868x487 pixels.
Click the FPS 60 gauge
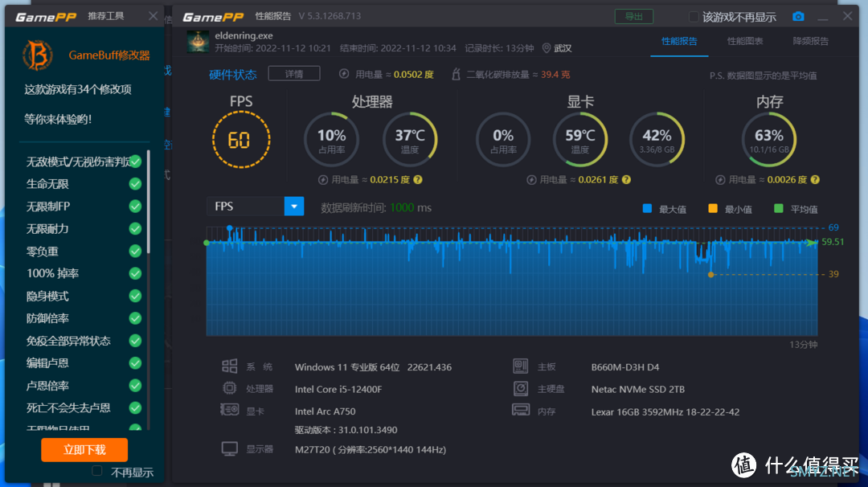[241, 140]
